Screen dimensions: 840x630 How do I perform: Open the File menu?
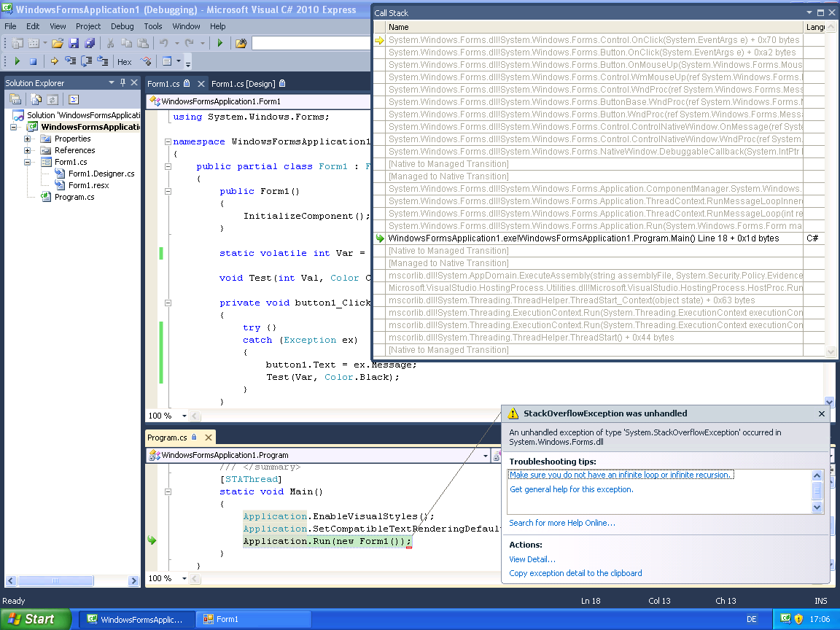pyautogui.click(x=10, y=26)
